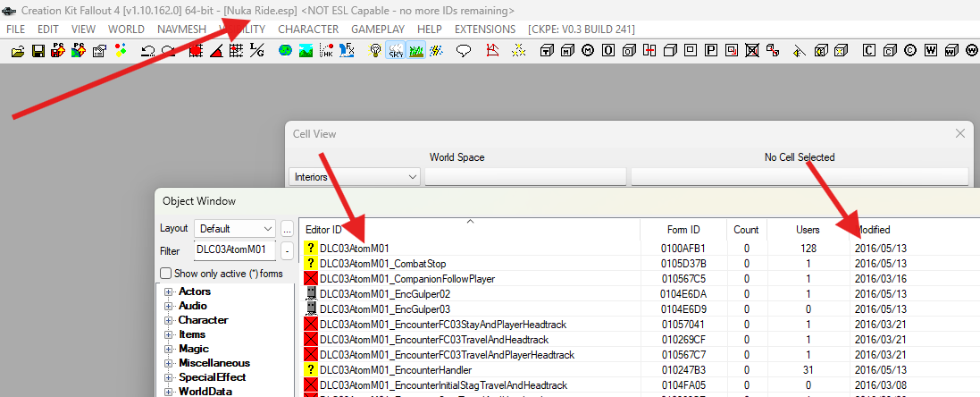This screenshot has width=980, height=397.
Task: Click the yellow speaker toolbar icon
Action: (800, 51)
